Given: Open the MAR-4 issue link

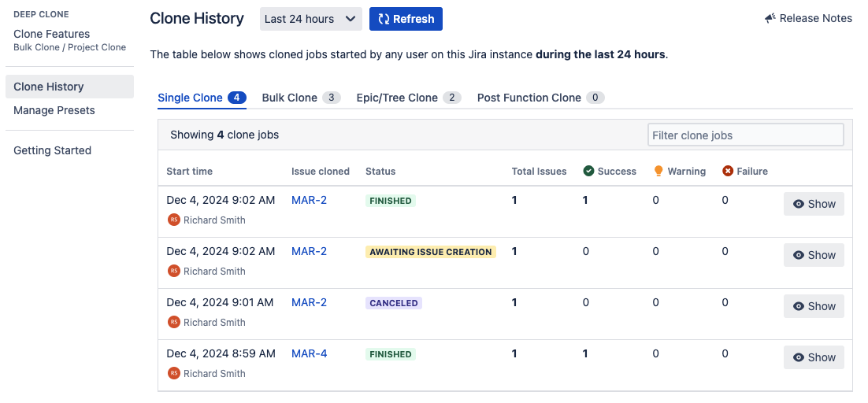Looking at the screenshot, I should [309, 353].
